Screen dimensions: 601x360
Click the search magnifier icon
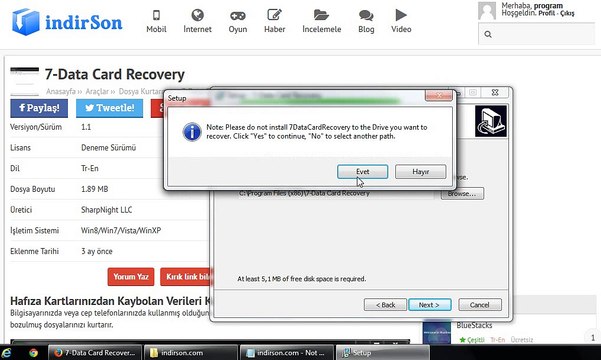[488, 34]
